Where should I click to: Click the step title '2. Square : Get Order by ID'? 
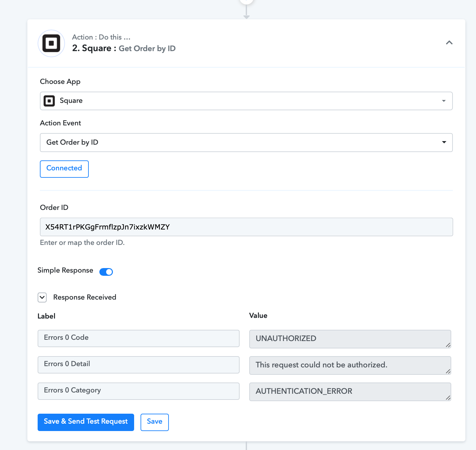point(124,48)
